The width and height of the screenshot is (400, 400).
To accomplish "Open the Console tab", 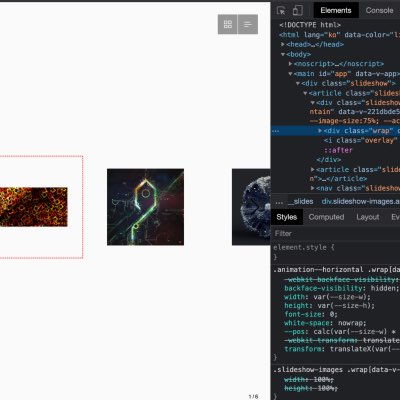I will click(x=379, y=10).
